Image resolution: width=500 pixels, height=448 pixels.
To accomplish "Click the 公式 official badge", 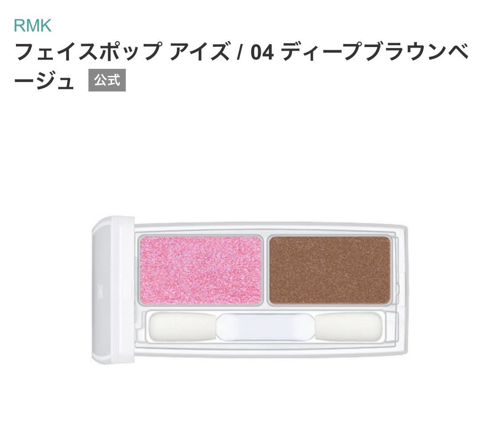I will click(107, 80).
